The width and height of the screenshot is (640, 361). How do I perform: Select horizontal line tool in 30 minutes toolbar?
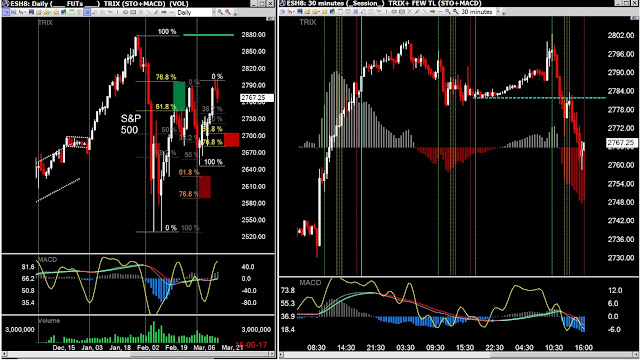click(x=440, y=11)
